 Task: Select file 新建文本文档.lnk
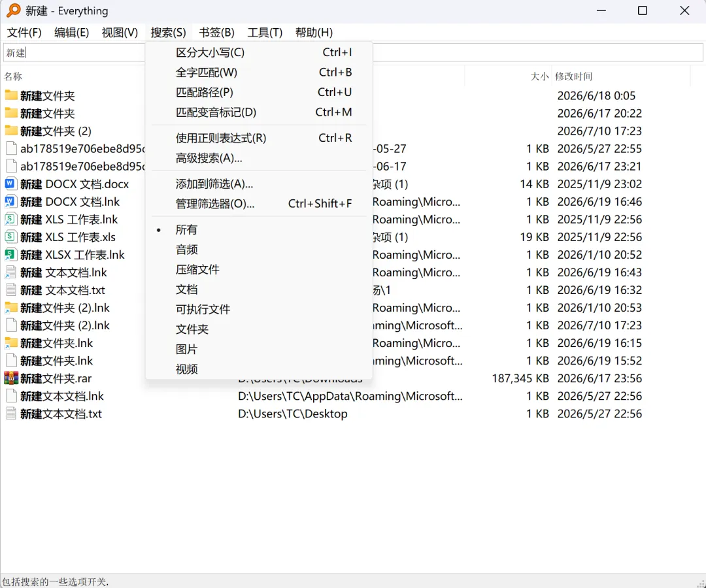61,396
